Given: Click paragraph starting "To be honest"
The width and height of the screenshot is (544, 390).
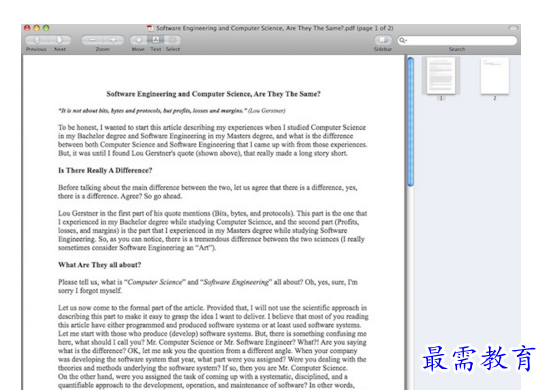Looking at the screenshot, I should pyautogui.click(x=213, y=140).
